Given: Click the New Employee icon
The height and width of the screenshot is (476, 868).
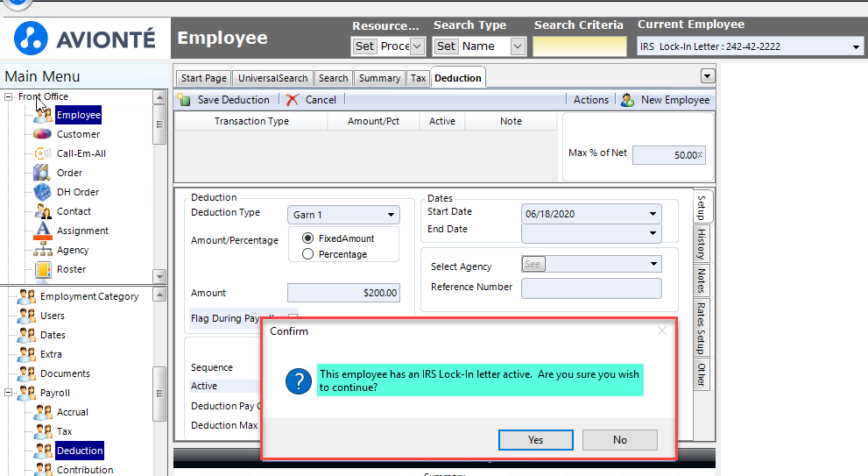Looking at the screenshot, I should (628, 100).
